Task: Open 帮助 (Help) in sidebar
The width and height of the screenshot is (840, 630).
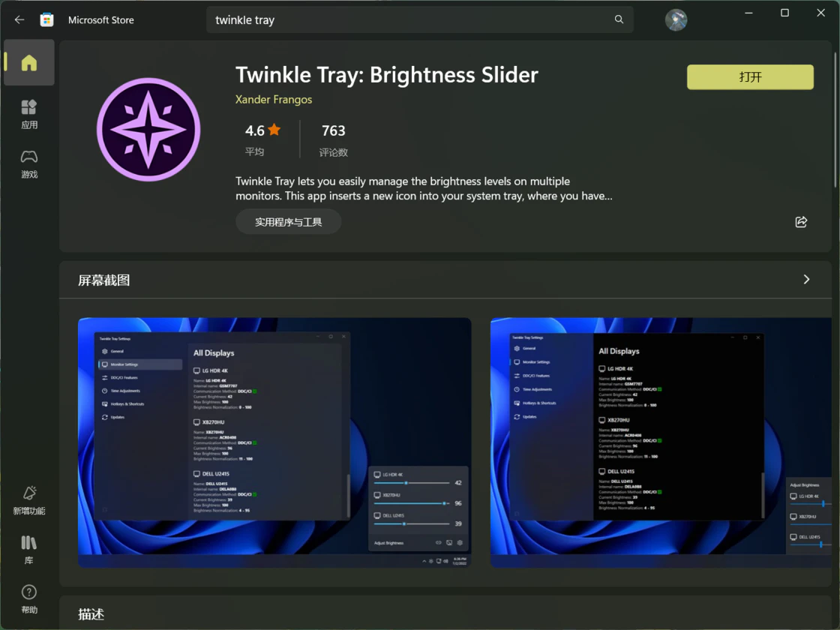Action: click(x=29, y=599)
